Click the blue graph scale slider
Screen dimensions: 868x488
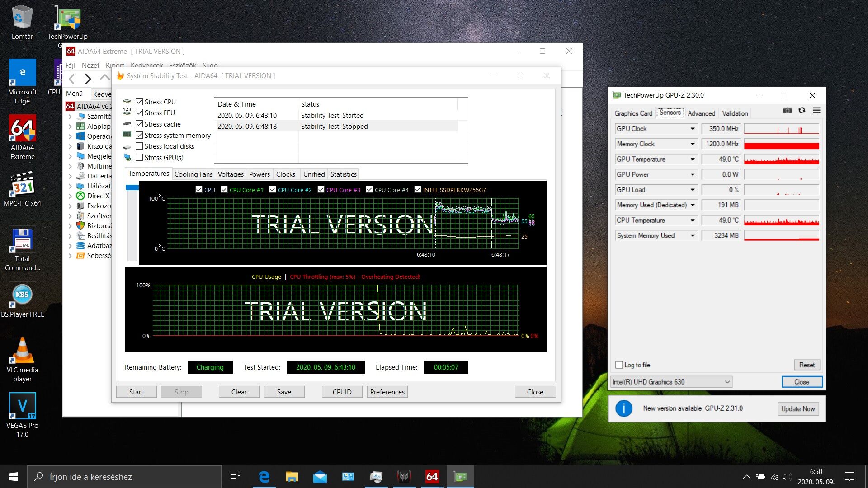click(132, 188)
